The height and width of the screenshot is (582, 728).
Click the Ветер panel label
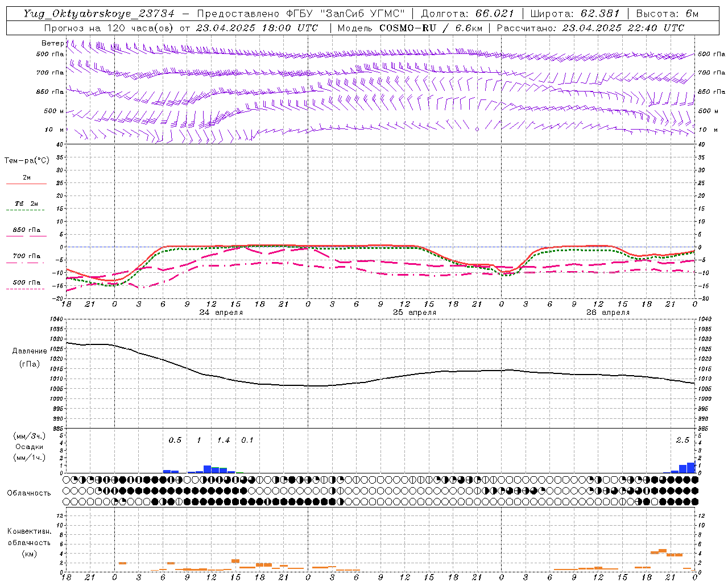52,43
